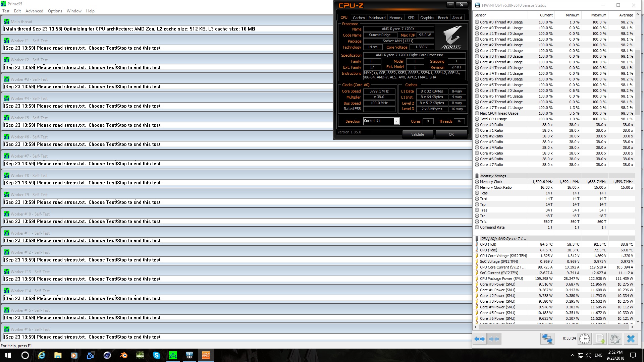Click the HWiNFO expand columns arrows button
The image size is (644, 362).
pos(480,339)
